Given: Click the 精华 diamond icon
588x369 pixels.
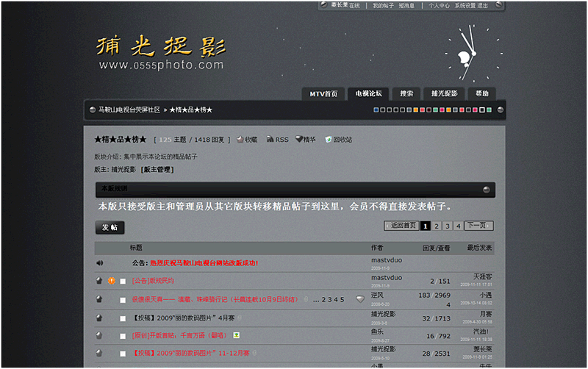Looking at the screenshot, I should [x=299, y=139].
